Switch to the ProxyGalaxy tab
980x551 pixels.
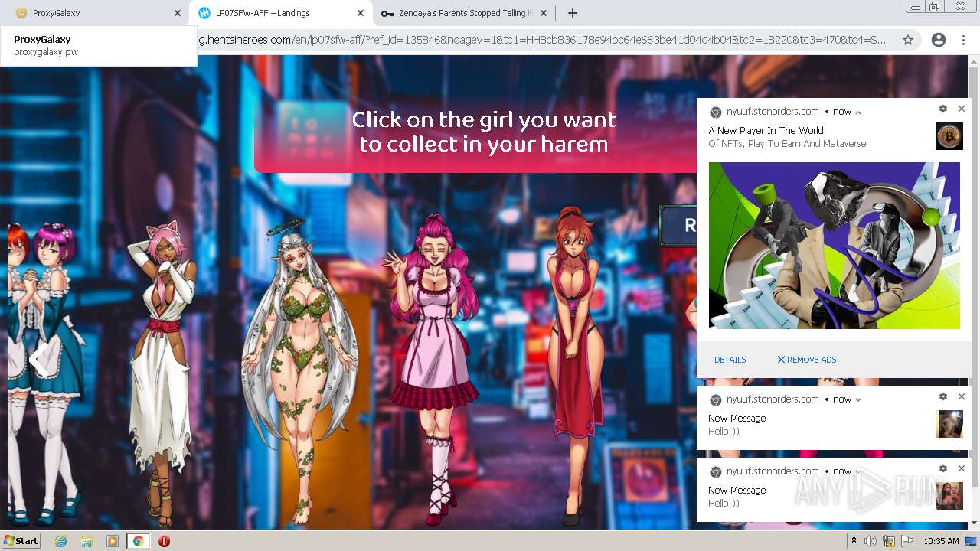(x=95, y=13)
